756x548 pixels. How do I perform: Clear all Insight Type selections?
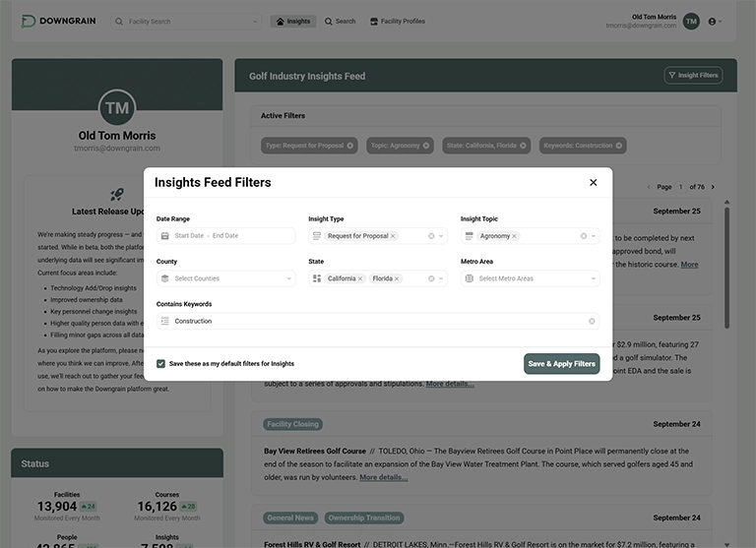431,236
